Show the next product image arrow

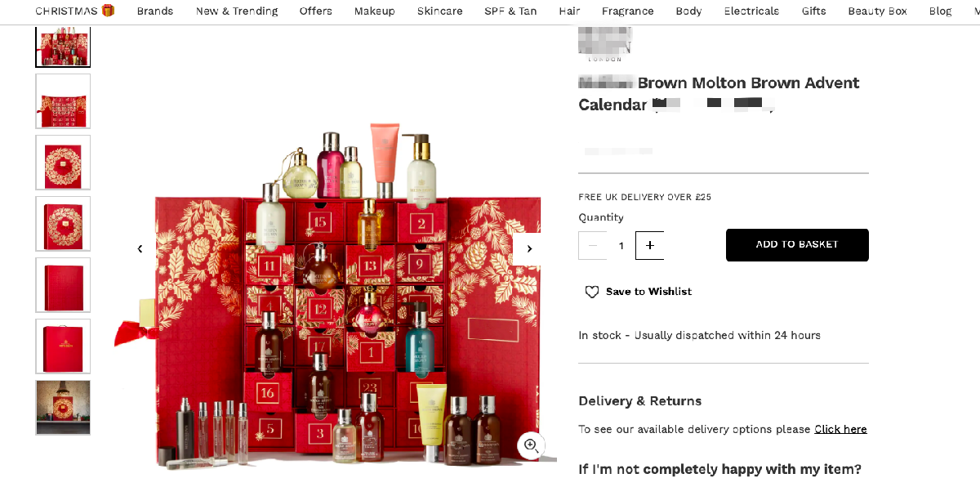tap(529, 249)
